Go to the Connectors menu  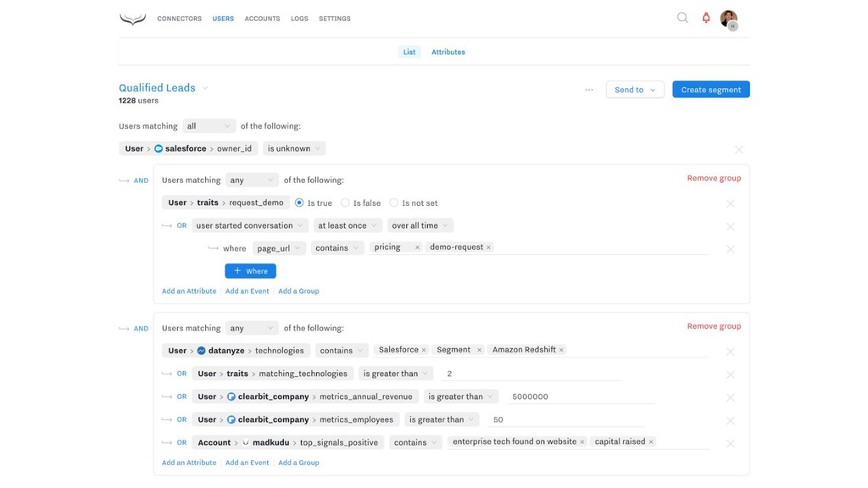point(180,19)
